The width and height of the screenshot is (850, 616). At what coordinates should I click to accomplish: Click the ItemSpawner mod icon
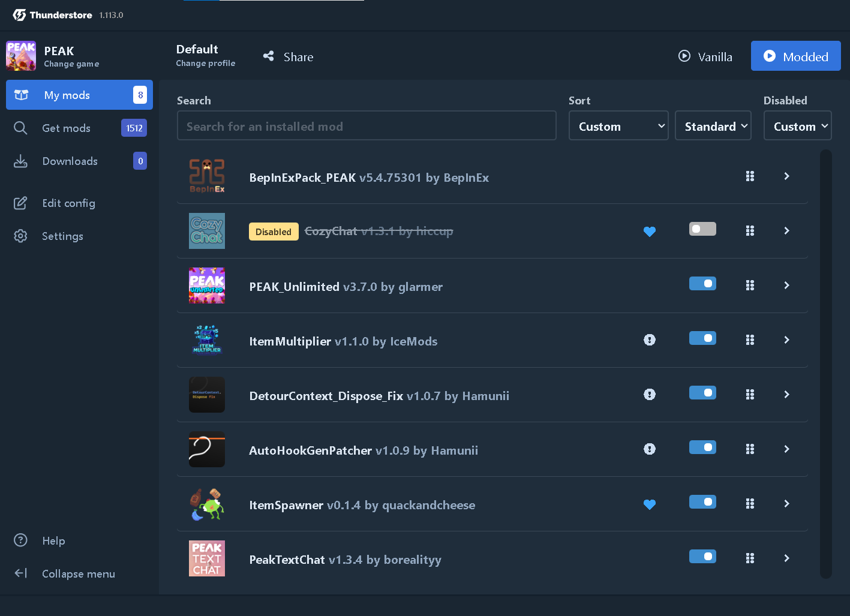[207, 504]
